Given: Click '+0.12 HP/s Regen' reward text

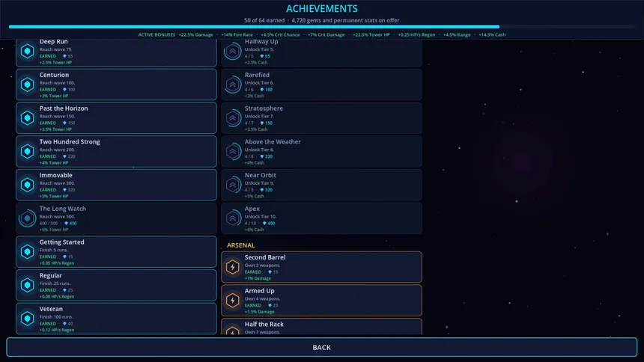Looking at the screenshot, I should (x=57, y=330).
